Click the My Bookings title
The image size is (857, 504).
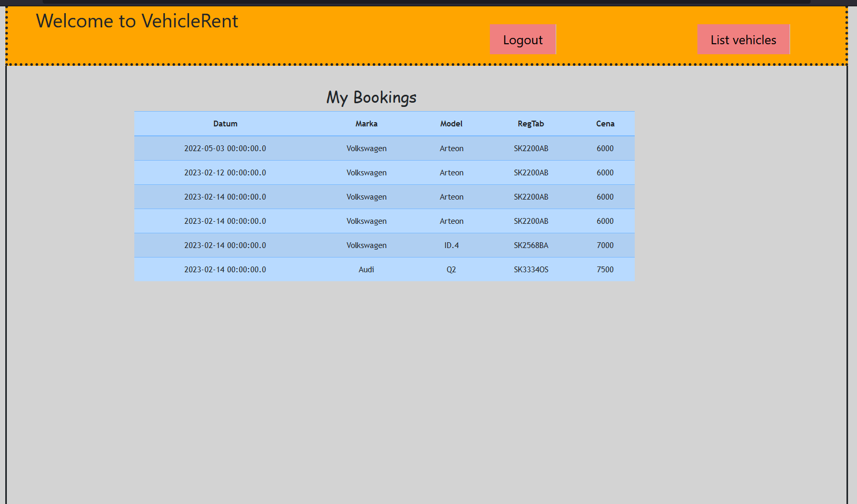click(x=371, y=97)
